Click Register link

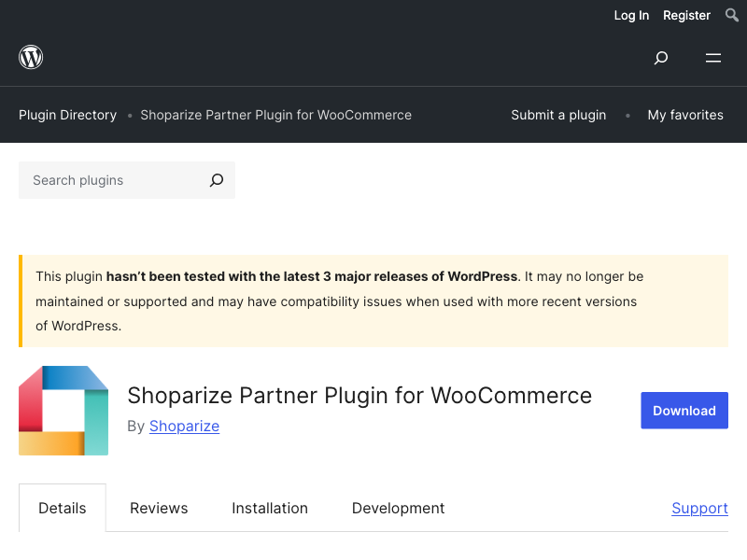point(686,15)
